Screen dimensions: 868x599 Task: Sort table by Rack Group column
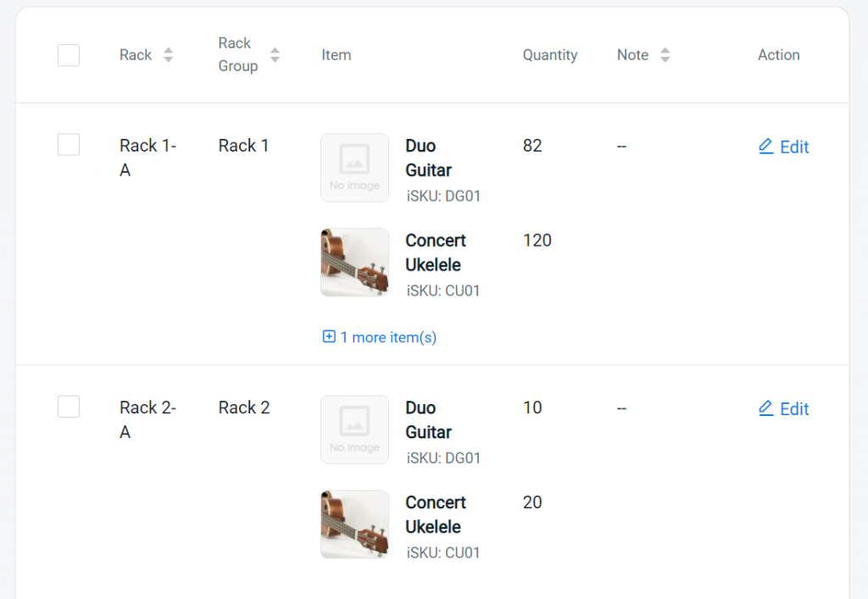(x=275, y=55)
